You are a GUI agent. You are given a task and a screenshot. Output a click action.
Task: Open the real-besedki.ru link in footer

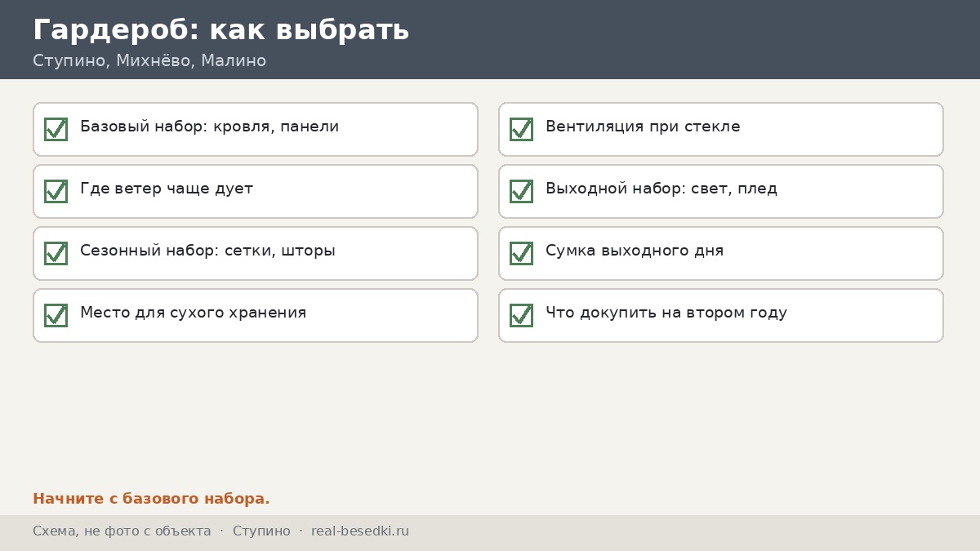[360, 531]
